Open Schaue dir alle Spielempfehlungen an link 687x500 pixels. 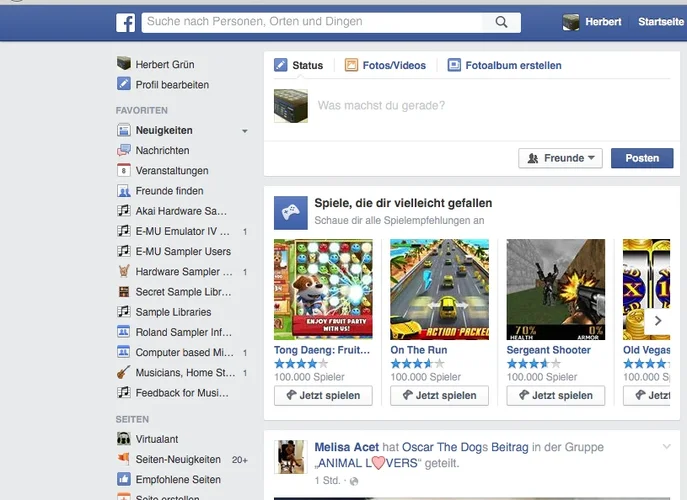(399, 220)
